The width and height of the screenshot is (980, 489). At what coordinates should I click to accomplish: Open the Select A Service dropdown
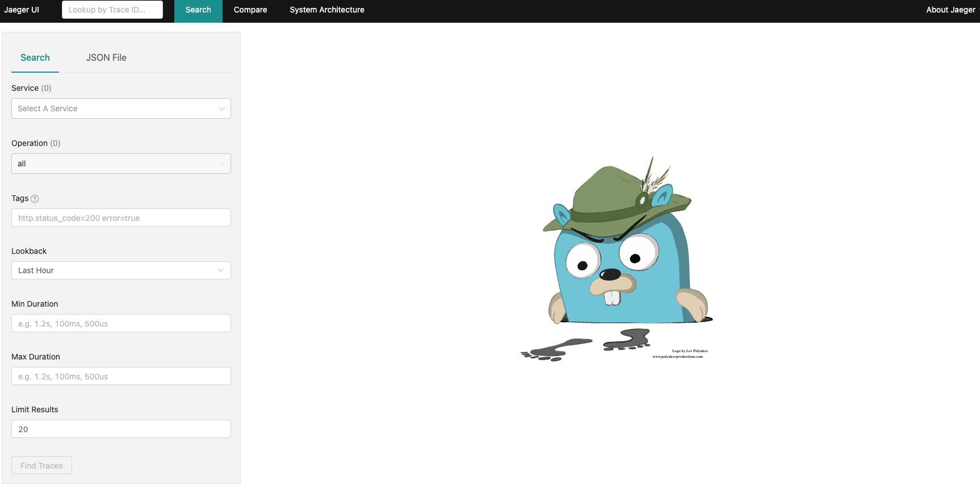(121, 108)
